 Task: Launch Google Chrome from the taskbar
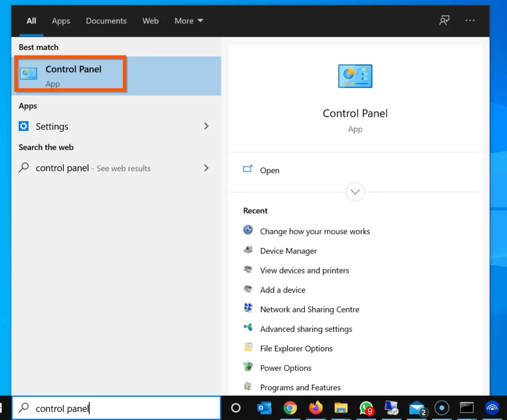(290, 408)
